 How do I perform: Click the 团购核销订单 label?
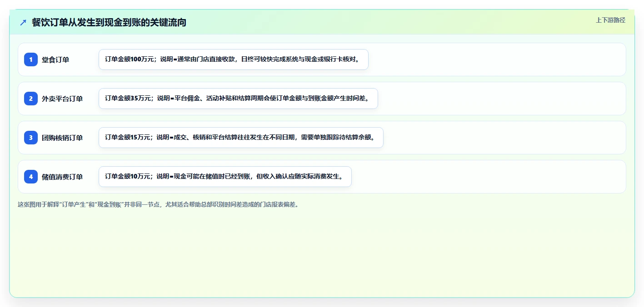tap(62, 138)
